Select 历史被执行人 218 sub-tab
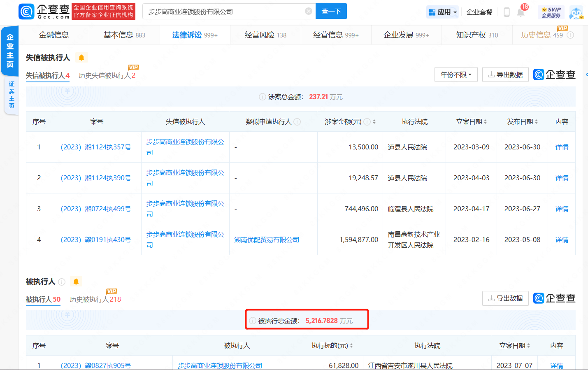 click(x=95, y=299)
